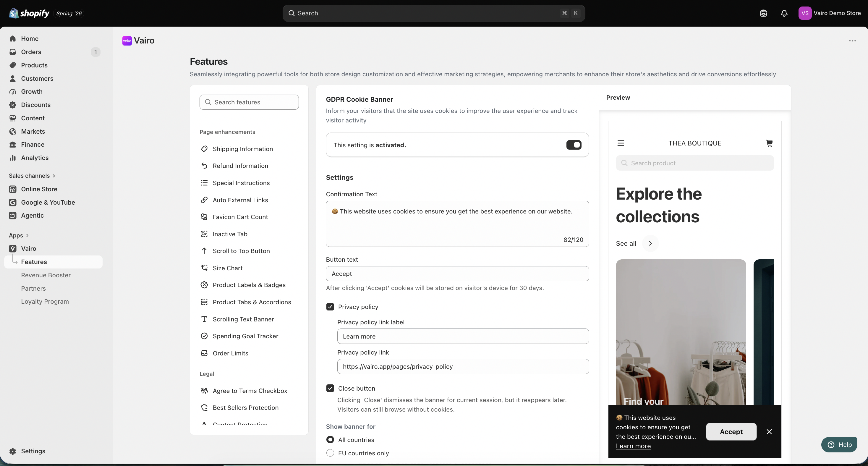Click the three-dot more actions icon
The height and width of the screenshot is (466, 868).
(x=853, y=41)
